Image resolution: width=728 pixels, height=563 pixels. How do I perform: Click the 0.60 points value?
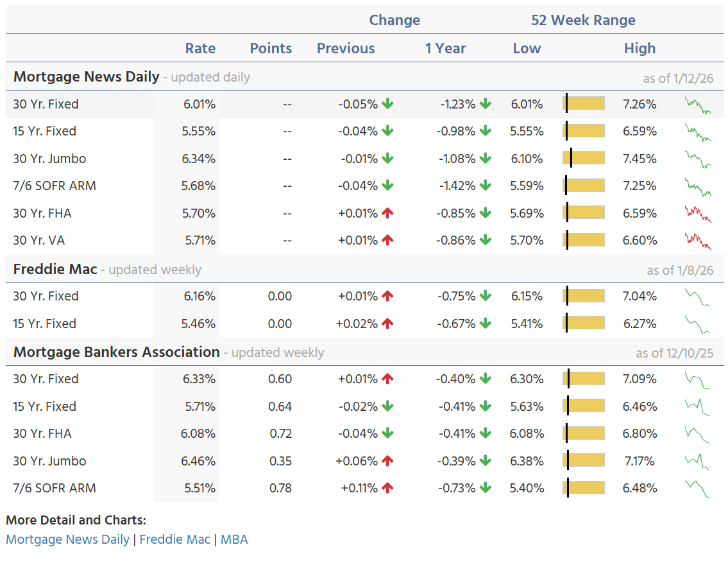coord(280,379)
